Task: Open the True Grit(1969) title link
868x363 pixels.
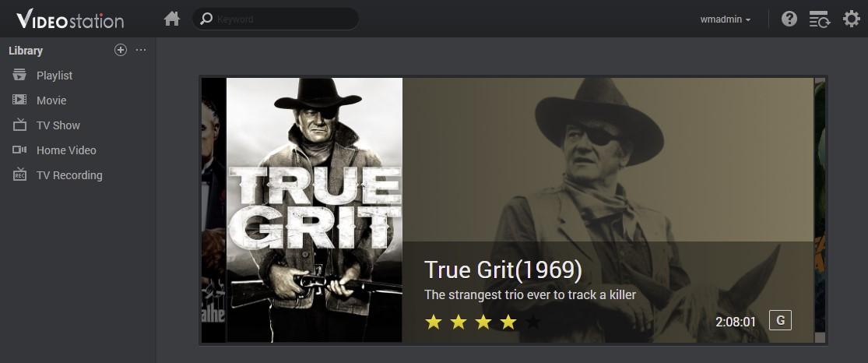Action: (x=503, y=270)
